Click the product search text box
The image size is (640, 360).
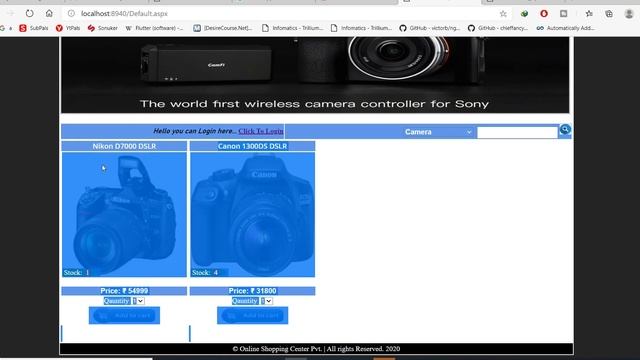coord(517,132)
